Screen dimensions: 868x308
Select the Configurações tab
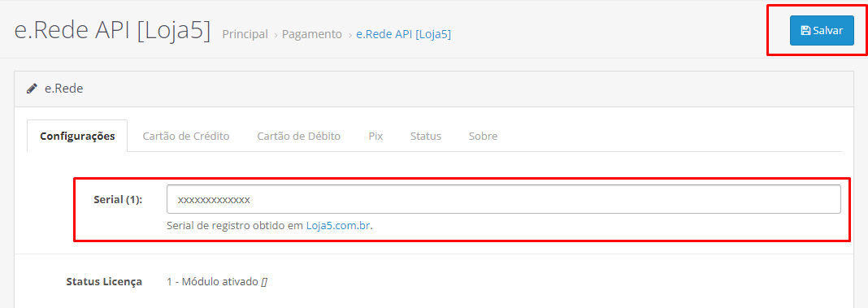pos(77,136)
